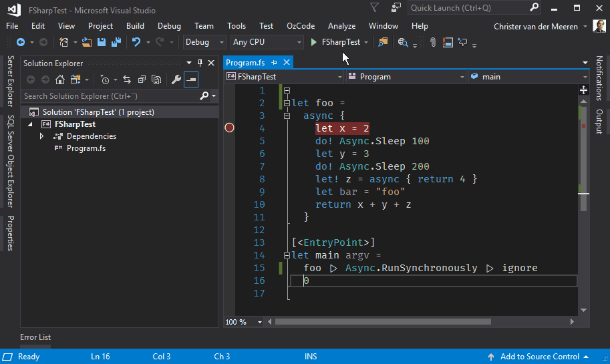The width and height of the screenshot is (610, 364).
Task: Open the notifications filter funnel icon
Action: [x=374, y=7]
